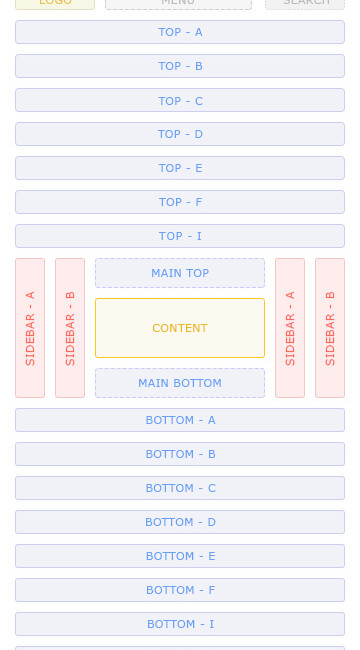Image resolution: width=360 pixels, height=650 pixels.
Task: Select the TOP - B block
Action: (180, 66)
